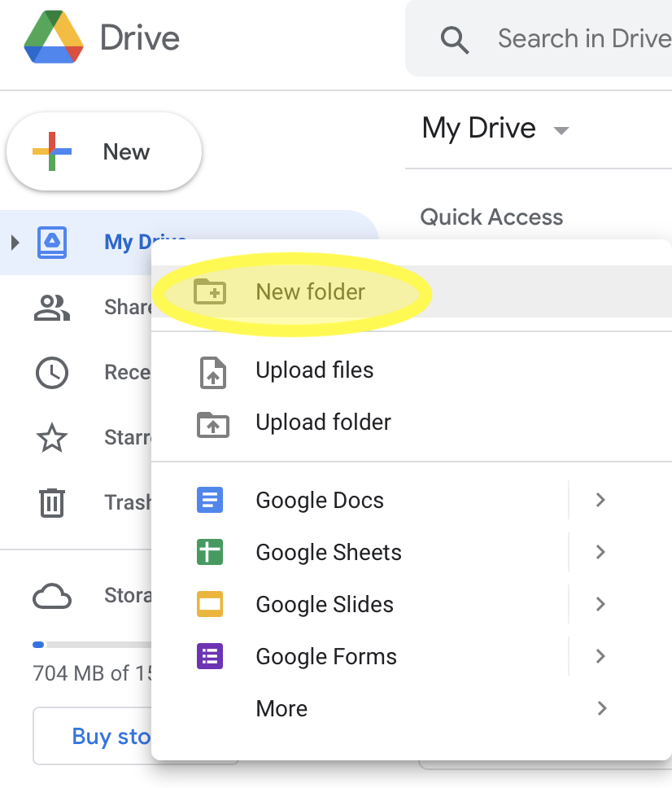Click the green Google Sheets icon
672x788 pixels.
210,552
